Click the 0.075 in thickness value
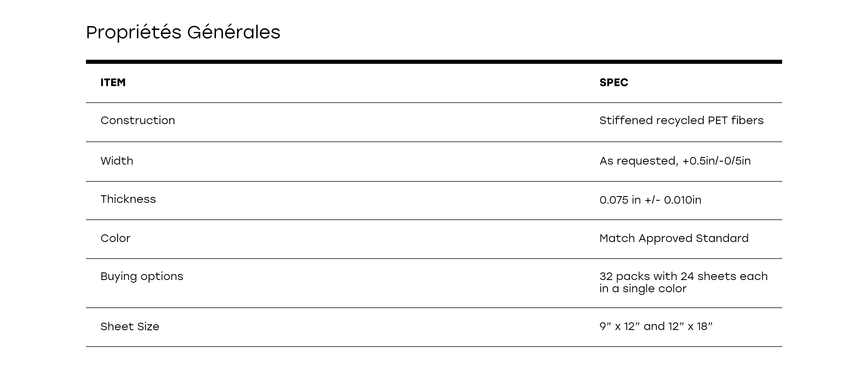 click(650, 200)
